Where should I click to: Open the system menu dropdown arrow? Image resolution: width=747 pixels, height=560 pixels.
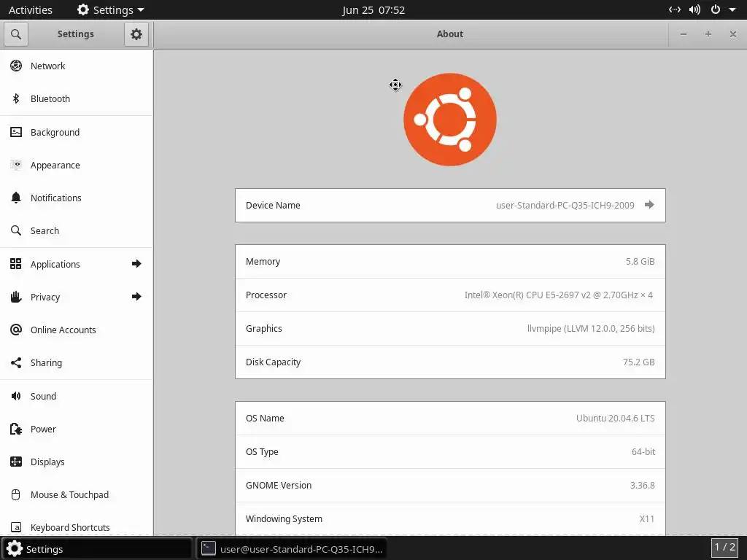[732, 9]
